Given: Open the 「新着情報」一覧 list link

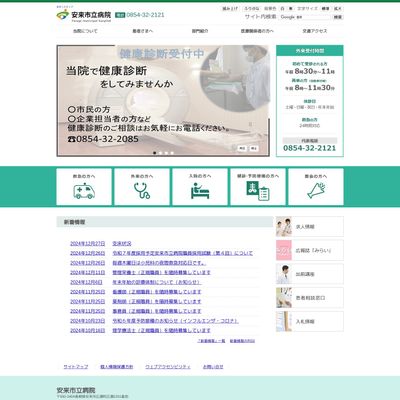Looking at the screenshot, I should (211, 341).
